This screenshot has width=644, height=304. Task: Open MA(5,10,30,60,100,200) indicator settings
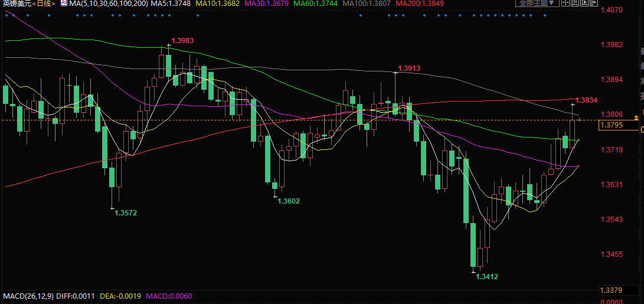click(106, 4)
